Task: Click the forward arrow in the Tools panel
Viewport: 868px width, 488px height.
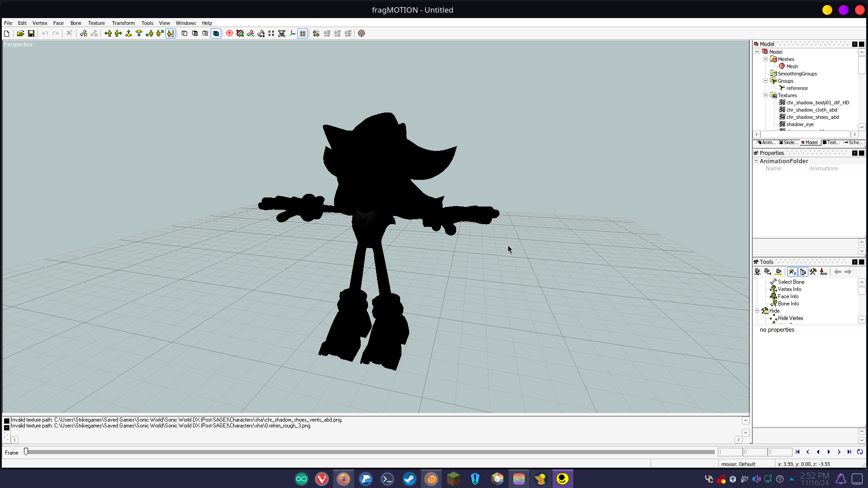Action: pyautogui.click(x=848, y=272)
